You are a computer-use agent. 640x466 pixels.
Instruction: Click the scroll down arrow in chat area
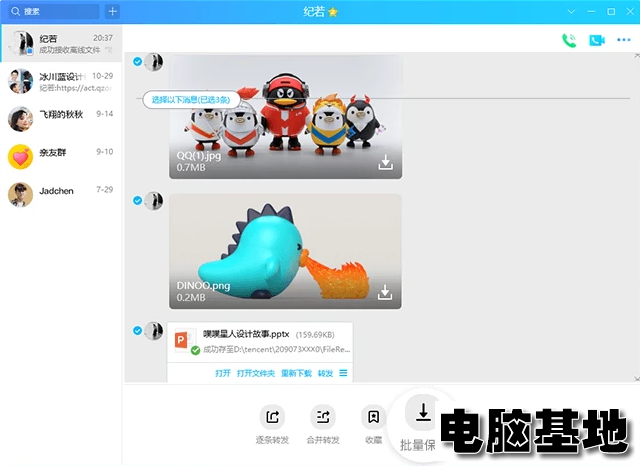click(637, 379)
